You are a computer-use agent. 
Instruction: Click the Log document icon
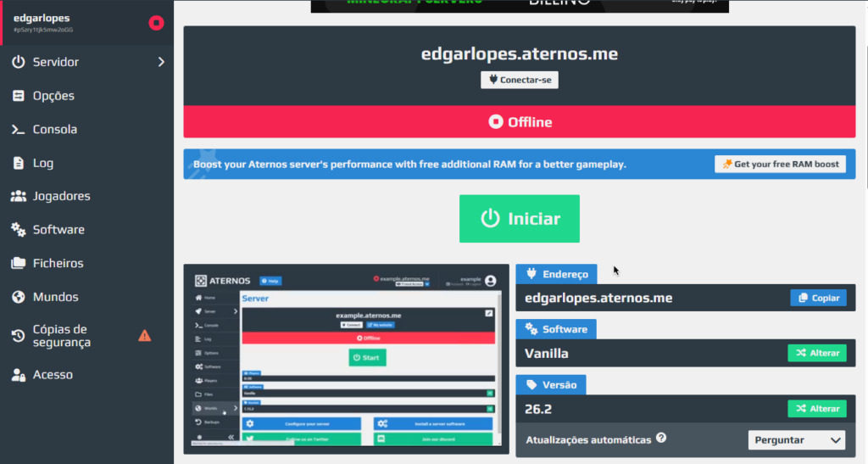tap(19, 163)
